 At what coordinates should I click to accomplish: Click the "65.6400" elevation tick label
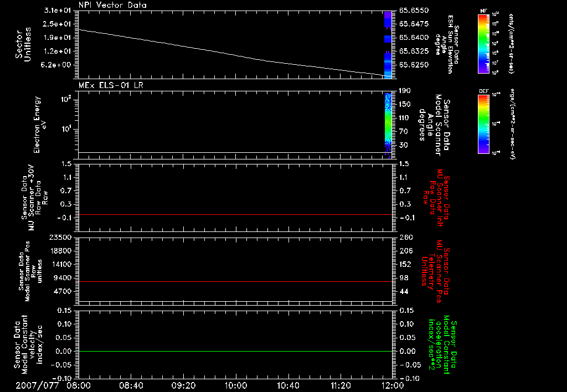[x=414, y=38]
